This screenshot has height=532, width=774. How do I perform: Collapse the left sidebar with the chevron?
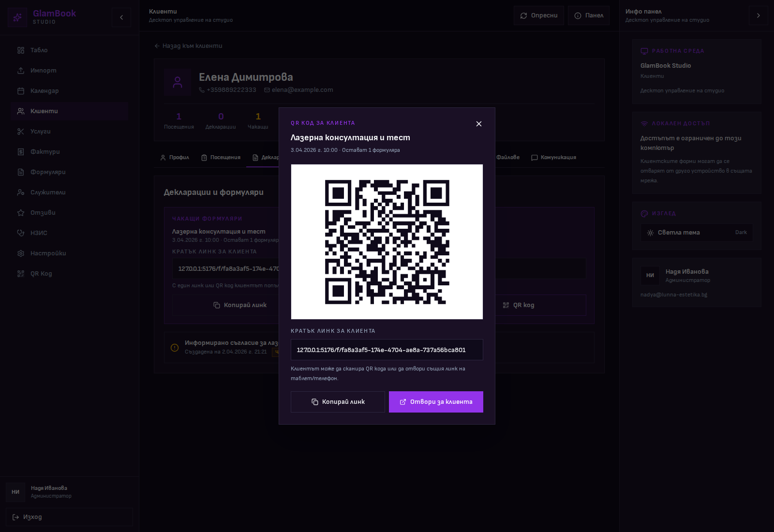121,17
